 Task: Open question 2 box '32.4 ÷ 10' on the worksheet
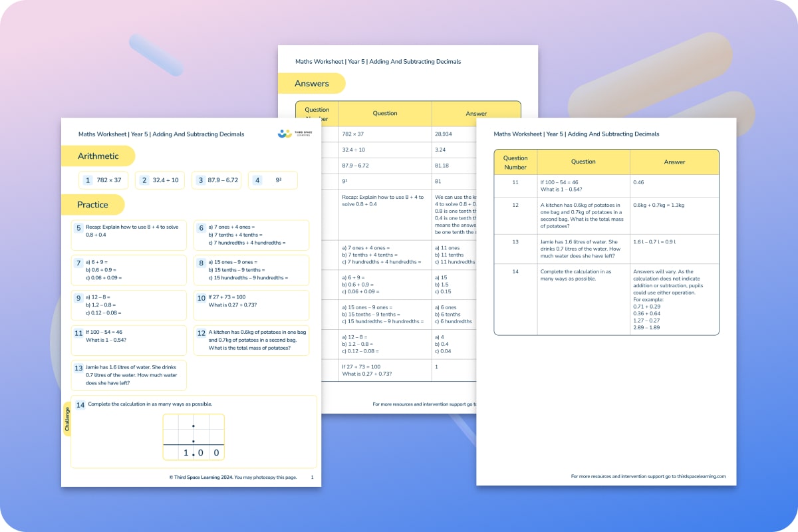[x=160, y=180]
